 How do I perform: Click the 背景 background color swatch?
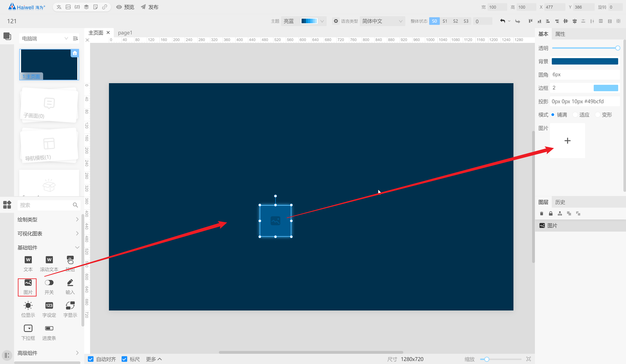(x=585, y=61)
